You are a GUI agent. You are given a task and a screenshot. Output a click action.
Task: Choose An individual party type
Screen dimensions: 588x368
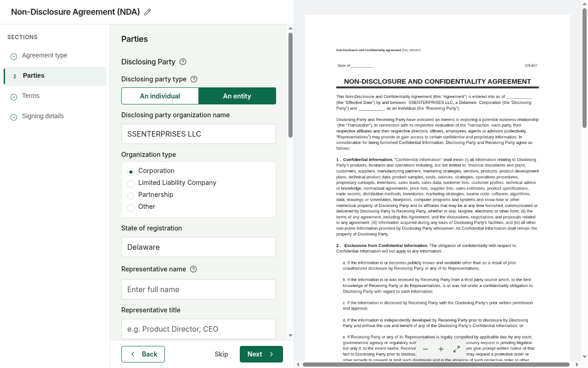tap(160, 96)
